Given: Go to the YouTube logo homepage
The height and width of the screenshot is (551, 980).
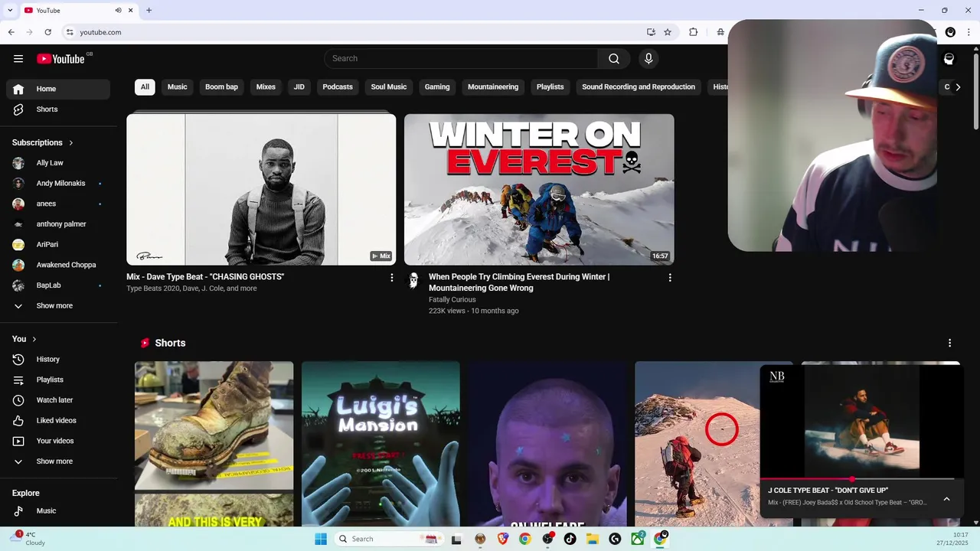Looking at the screenshot, I should [60, 59].
